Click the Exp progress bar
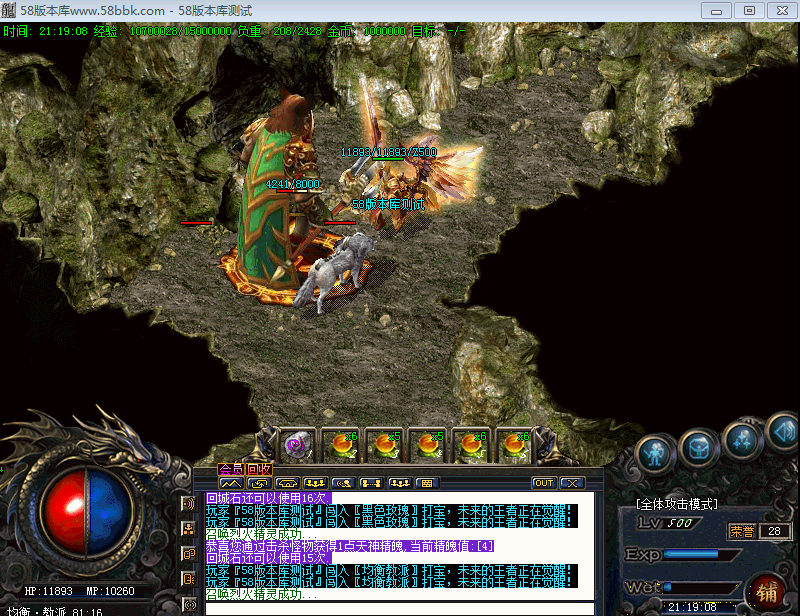The image size is (800, 616). point(702,554)
